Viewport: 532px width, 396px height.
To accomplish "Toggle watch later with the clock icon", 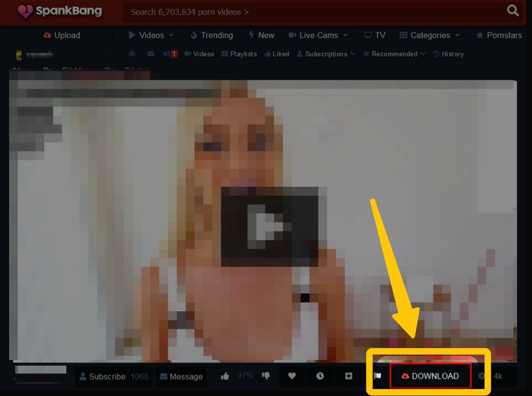I will click(x=320, y=376).
